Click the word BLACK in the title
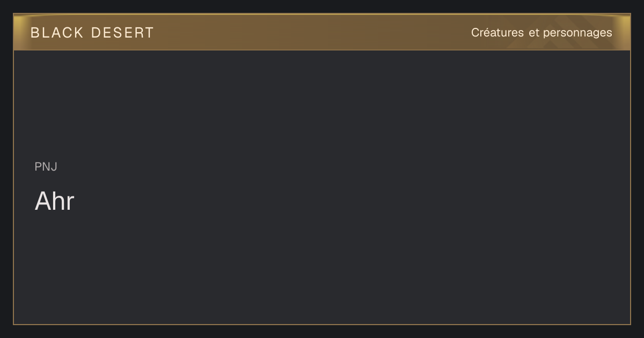 click(x=57, y=33)
